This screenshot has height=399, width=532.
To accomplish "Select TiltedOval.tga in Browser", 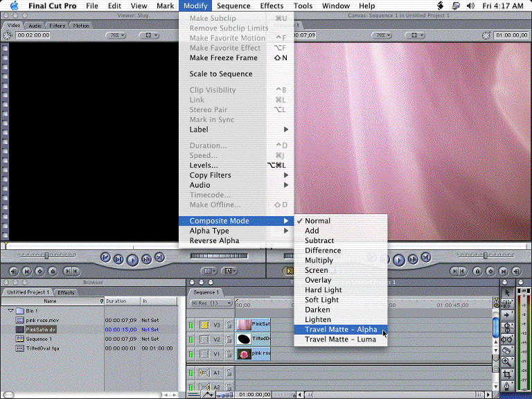I will pos(42,348).
